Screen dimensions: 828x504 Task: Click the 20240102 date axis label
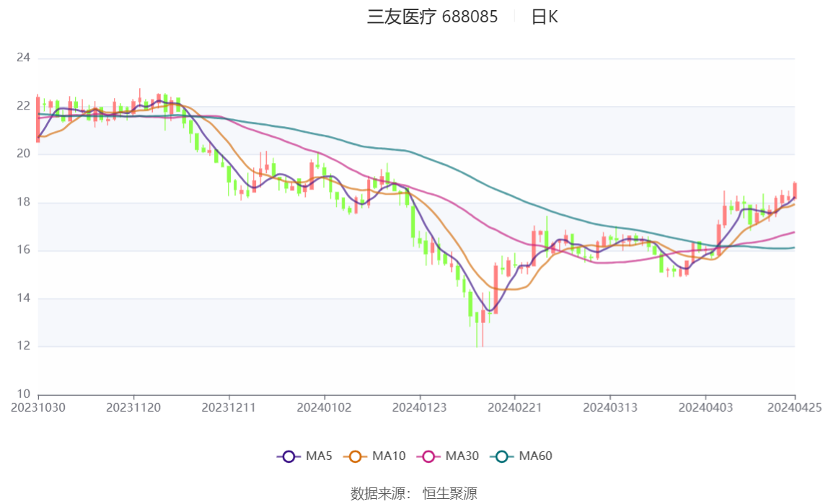click(325, 407)
